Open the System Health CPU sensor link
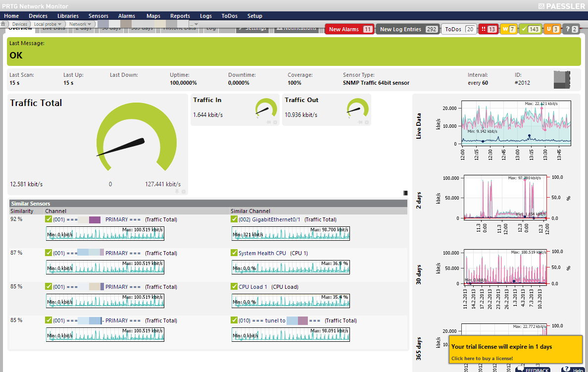The height and width of the screenshot is (372, 588). (262, 253)
